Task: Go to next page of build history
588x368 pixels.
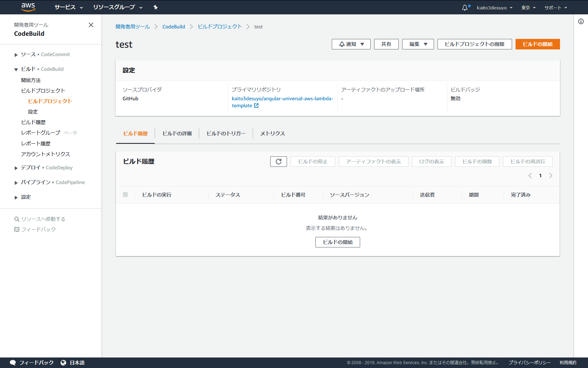Action: click(x=551, y=176)
